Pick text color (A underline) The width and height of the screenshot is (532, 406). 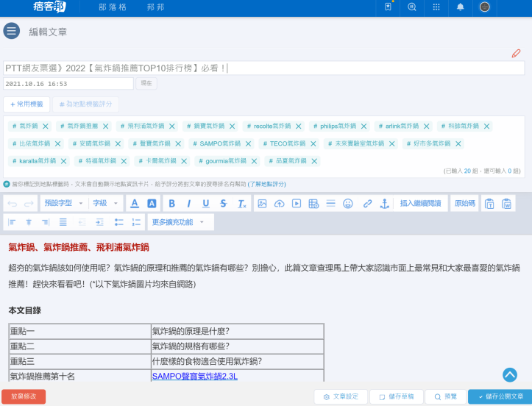pyautogui.click(x=135, y=204)
